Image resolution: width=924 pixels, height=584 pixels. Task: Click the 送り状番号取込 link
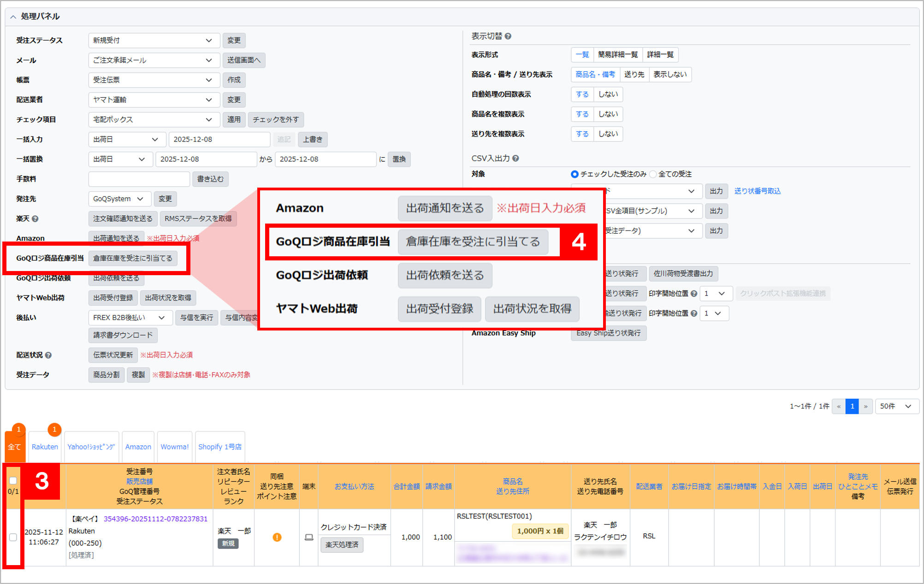pyautogui.click(x=757, y=191)
